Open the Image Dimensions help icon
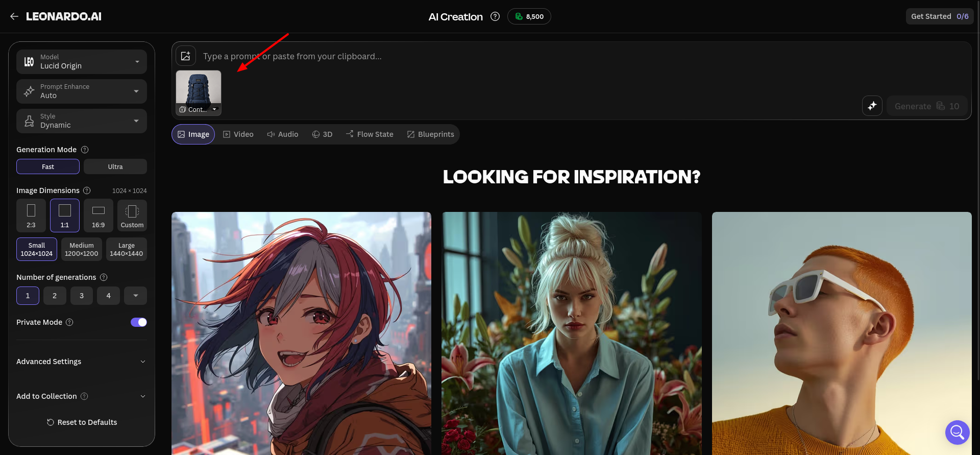This screenshot has height=455, width=980. [87, 190]
